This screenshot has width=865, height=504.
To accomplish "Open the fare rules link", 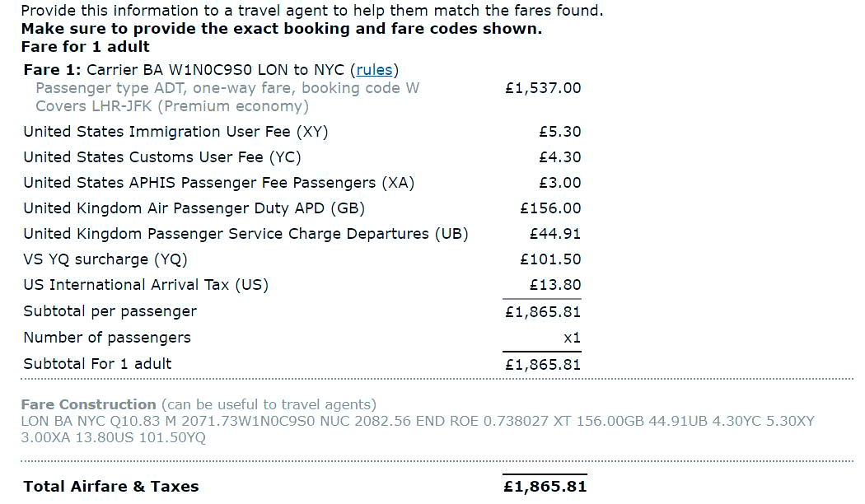I will tap(374, 70).
